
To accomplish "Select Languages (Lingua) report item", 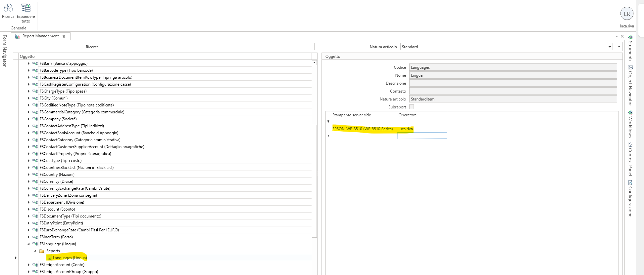I will tap(70, 258).
